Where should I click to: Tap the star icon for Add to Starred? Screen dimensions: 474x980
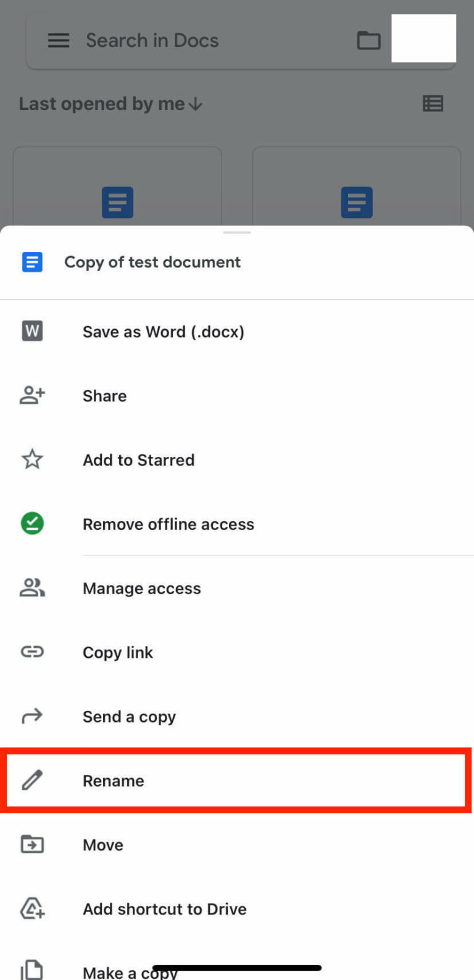click(x=32, y=459)
